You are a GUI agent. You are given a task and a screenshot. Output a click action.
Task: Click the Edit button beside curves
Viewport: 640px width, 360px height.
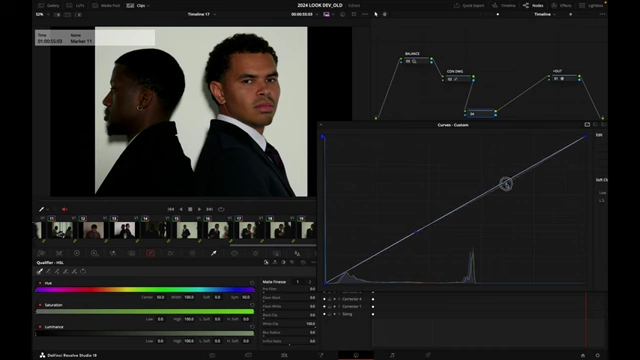(599, 135)
